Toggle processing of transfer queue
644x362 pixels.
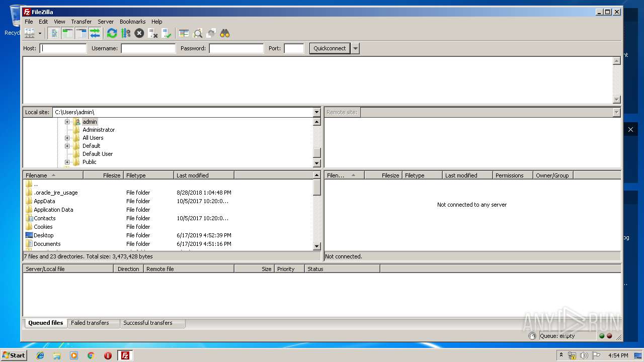pyautogui.click(x=126, y=33)
